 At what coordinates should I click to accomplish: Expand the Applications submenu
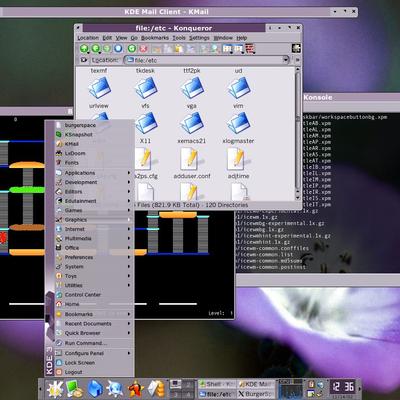[x=93, y=173]
